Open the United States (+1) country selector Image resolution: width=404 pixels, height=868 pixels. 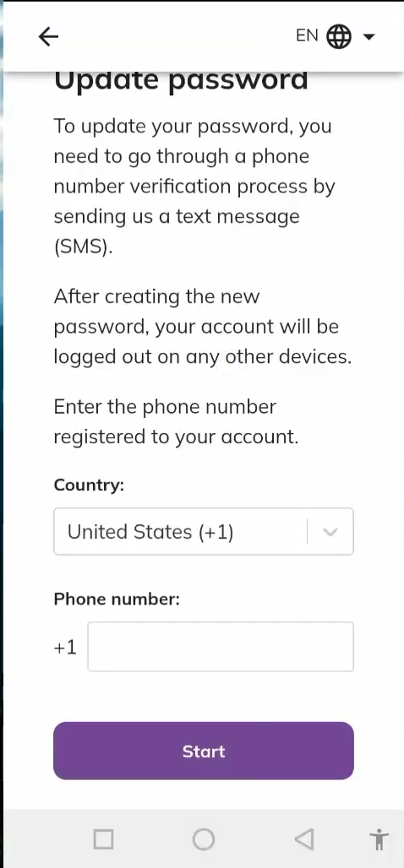(204, 531)
